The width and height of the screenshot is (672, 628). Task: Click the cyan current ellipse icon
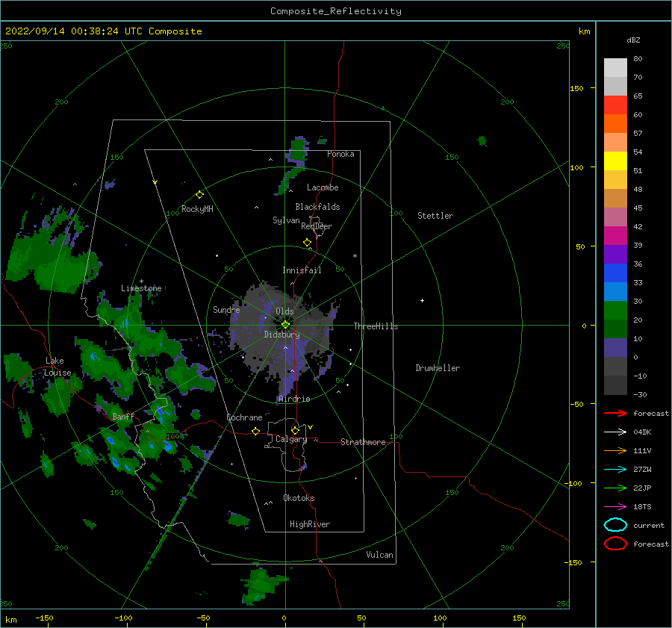coord(615,525)
